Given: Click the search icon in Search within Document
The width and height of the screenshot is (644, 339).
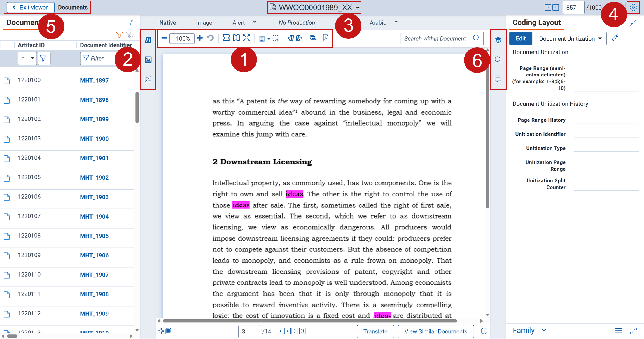Looking at the screenshot, I should [476, 38].
